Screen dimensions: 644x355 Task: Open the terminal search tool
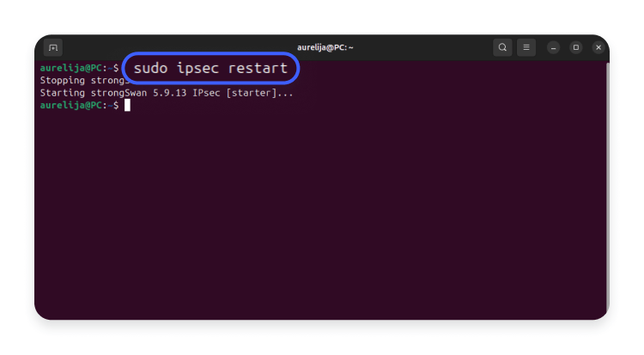(502, 47)
